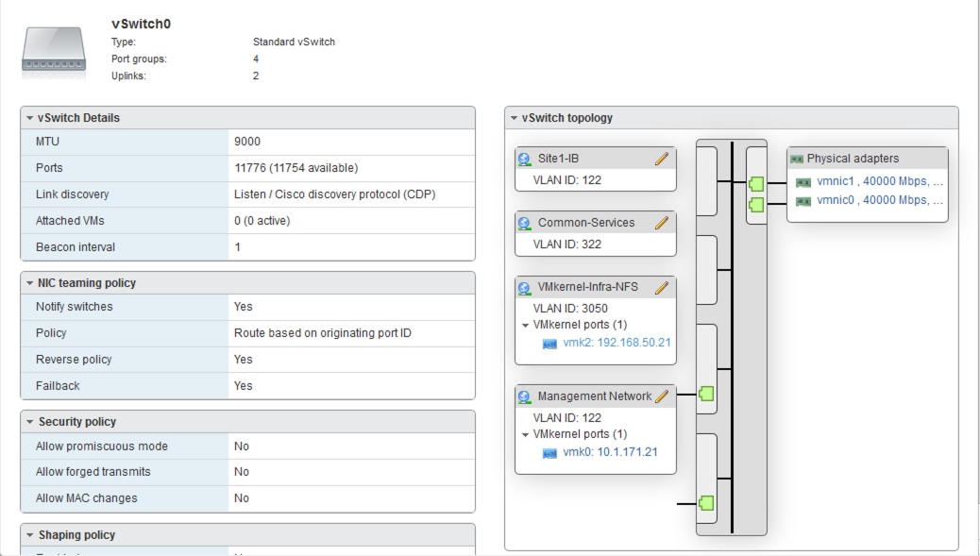Click the Link discovery row label

click(x=72, y=194)
